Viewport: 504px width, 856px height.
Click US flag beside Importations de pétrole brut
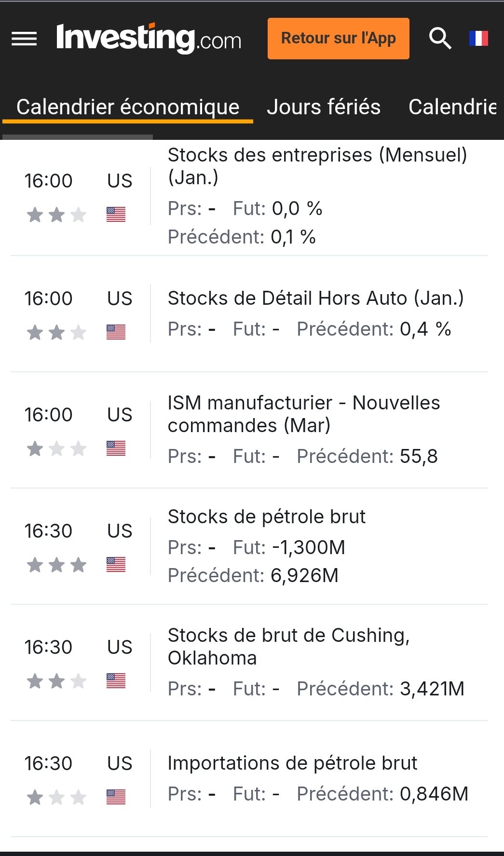[x=116, y=797]
